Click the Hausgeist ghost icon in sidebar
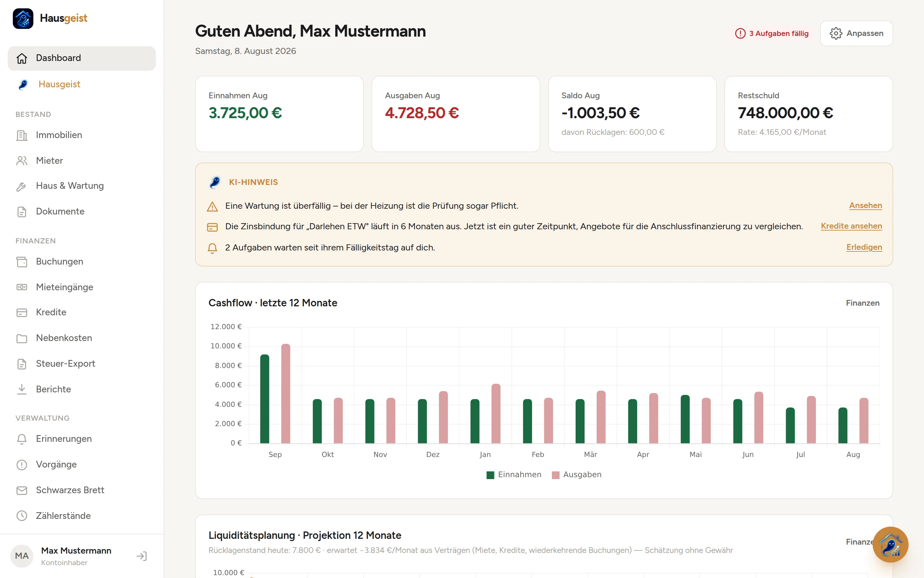Image resolution: width=924 pixels, height=578 pixels. tap(23, 84)
